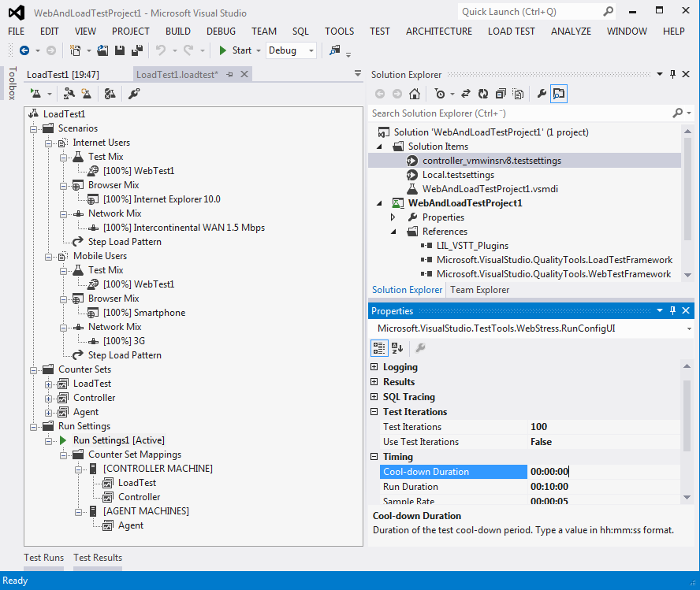Click the Properties wrench in Solution Explorer toolbar
Image resolution: width=700 pixels, height=590 pixels.
click(542, 94)
